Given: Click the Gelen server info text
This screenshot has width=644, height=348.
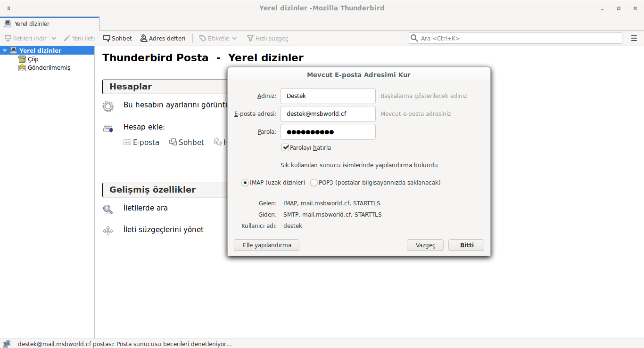Looking at the screenshot, I should pyautogui.click(x=332, y=203).
